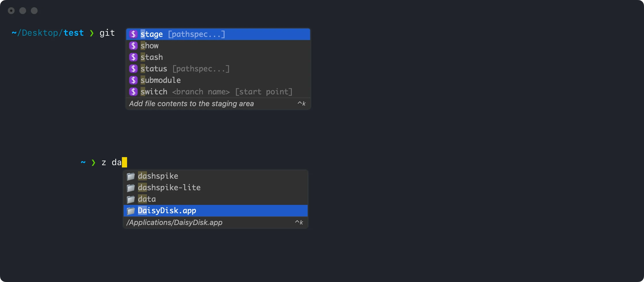
Task: Click the ^k hint beside /Applications/DaisyDisk.app
Action: coord(299,222)
